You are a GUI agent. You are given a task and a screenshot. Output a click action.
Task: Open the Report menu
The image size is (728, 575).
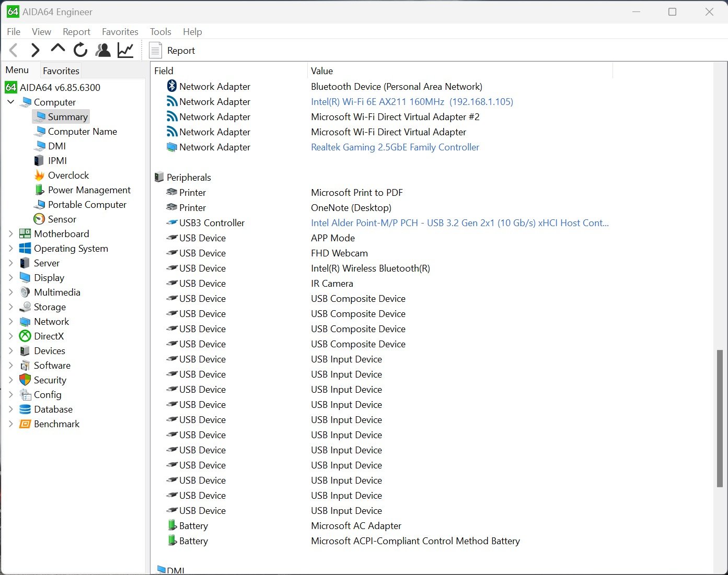[x=76, y=32]
